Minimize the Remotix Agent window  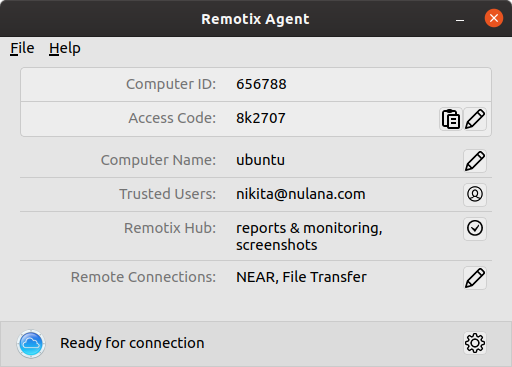(x=460, y=19)
